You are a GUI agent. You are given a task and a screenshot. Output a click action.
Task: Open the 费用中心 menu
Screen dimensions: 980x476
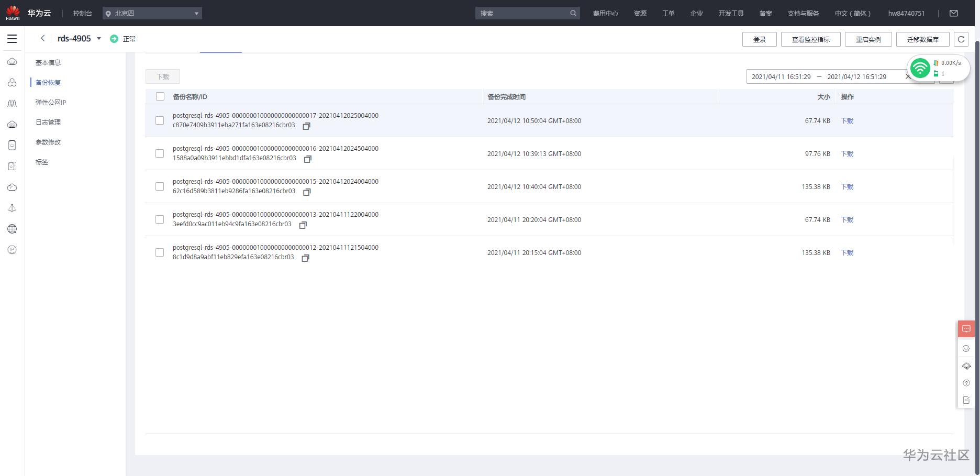click(x=606, y=13)
